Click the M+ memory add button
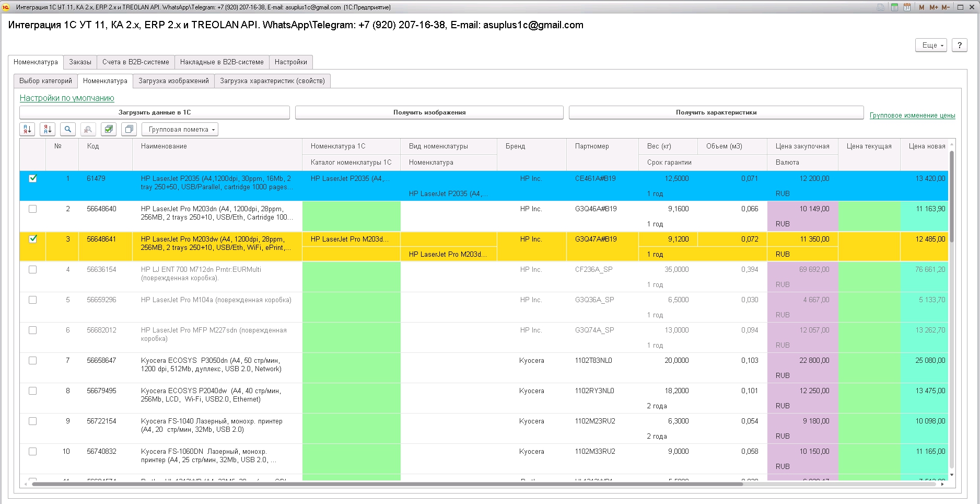 pos(934,7)
